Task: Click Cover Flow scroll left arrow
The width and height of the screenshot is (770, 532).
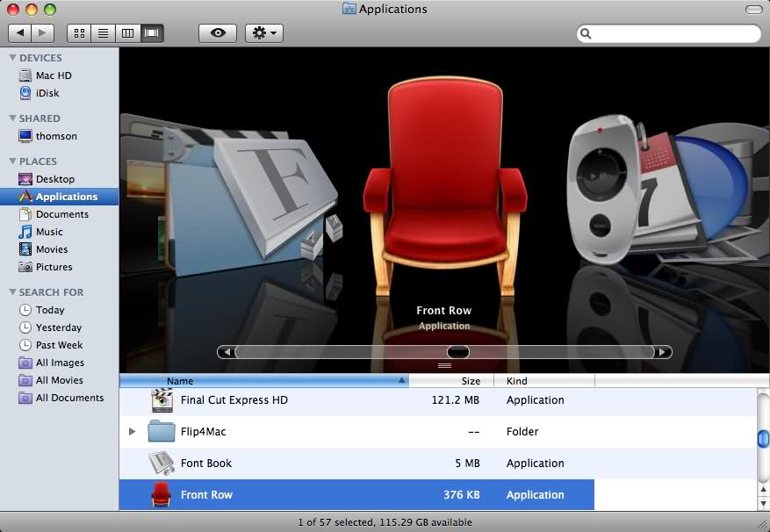Action: (227, 352)
